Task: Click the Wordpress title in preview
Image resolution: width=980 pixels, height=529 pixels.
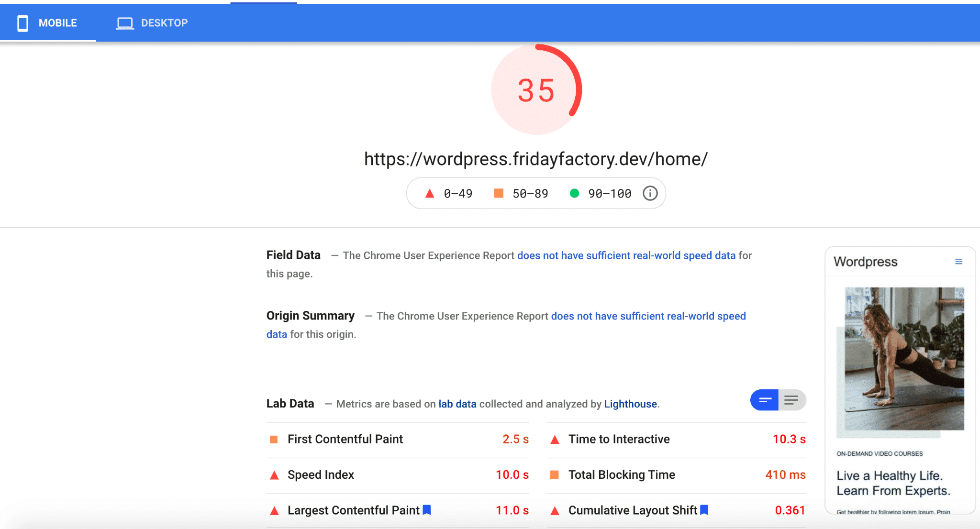Action: pyautogui.click(x=865, y=262)
